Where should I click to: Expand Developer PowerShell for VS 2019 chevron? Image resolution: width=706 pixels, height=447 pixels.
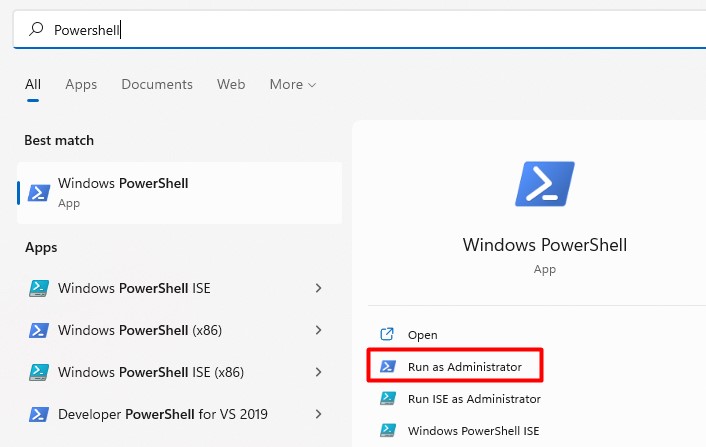click(319, 414)
